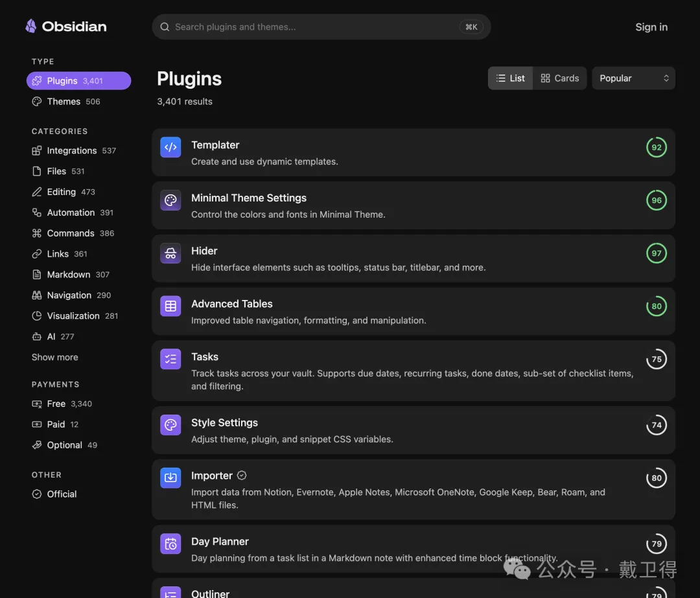Open the Tasks plugin title
This screenshot has width=700, height=598.
[x=204, y=357]
